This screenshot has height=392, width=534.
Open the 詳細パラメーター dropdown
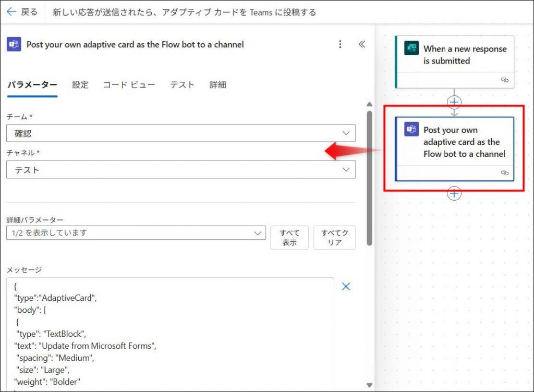pos(136,232)
